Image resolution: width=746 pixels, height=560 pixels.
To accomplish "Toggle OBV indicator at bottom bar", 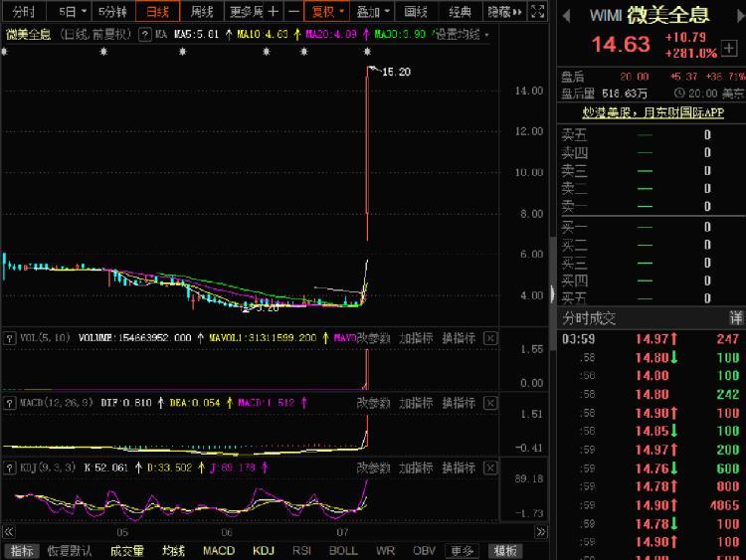I will (424, 551).
